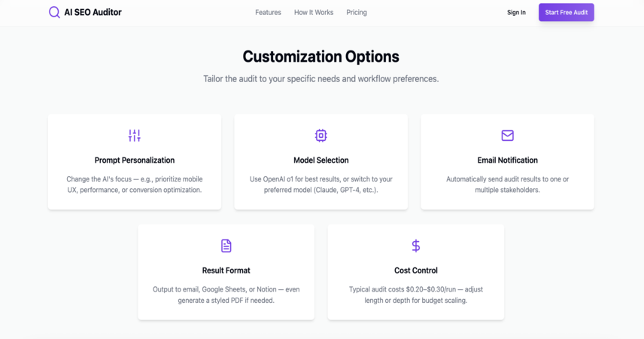644x339 pixels.
Task: Click the Model Selection description mentioning Claude, GPT-4
Action: coord(320,185)
